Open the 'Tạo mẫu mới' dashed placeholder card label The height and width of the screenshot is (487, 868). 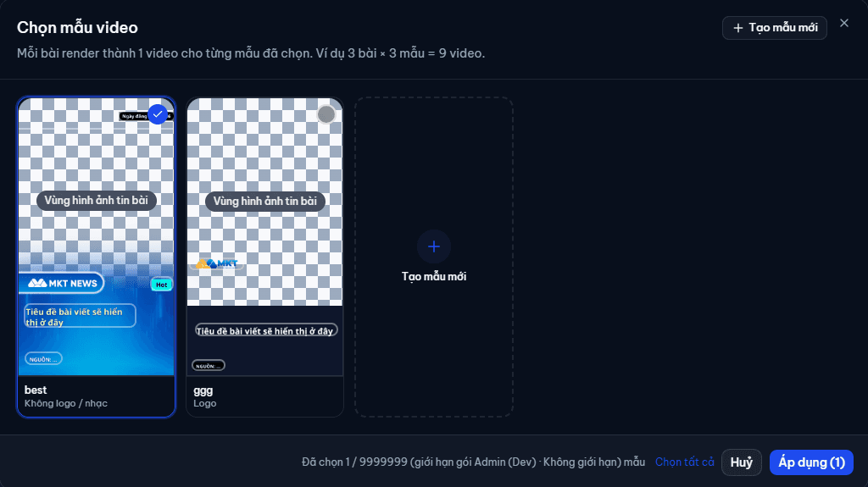[x=433, y=276]
